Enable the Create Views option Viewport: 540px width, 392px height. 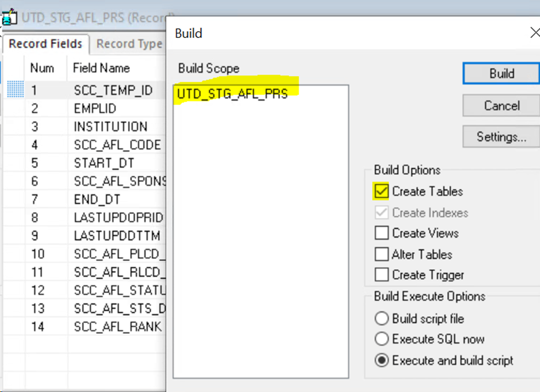coord(381,233)
